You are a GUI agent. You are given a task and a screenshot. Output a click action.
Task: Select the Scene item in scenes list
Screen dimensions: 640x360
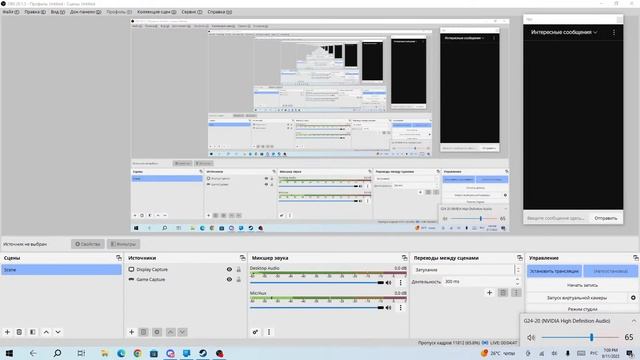coord(61,270)
